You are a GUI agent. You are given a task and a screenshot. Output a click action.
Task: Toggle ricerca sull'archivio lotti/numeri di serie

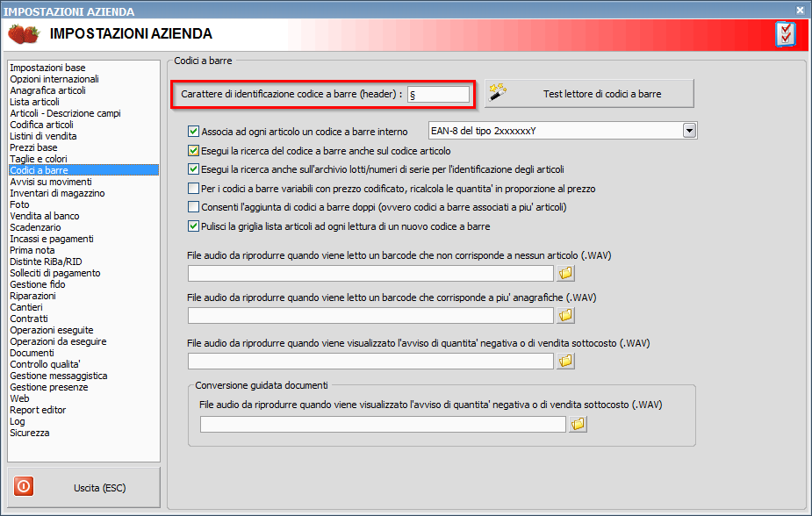coord(193,169)
